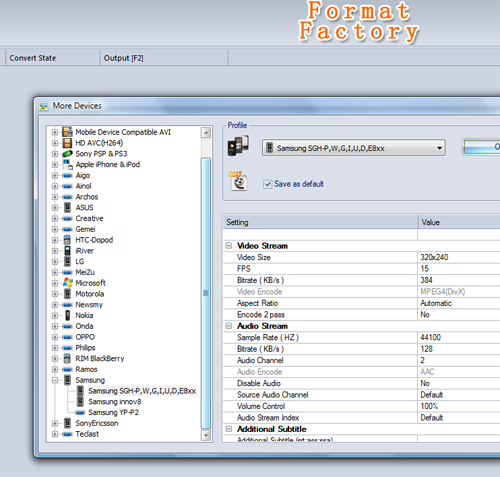The image size is (500, 477).
Task: Click the Samsung innov8 phone icon
Action: tap(80, 402)
